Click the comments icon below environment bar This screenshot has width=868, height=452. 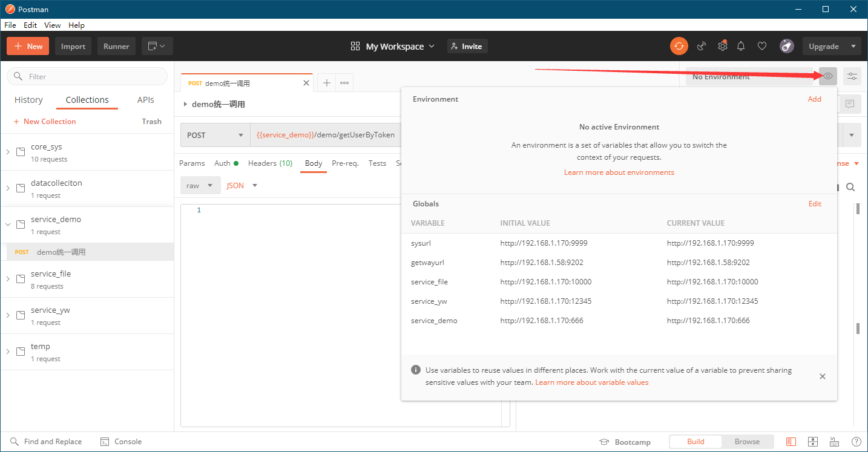click(x=850, y=104)
